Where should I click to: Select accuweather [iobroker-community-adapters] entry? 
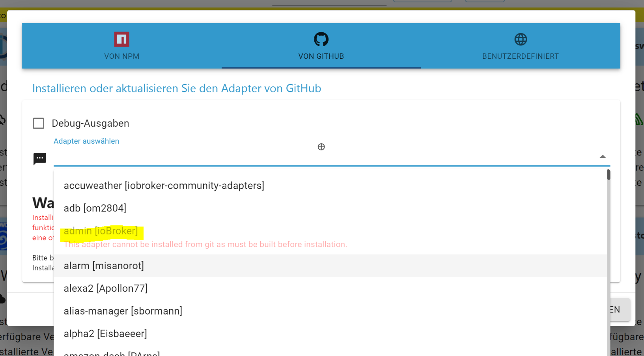click(164, 185)
